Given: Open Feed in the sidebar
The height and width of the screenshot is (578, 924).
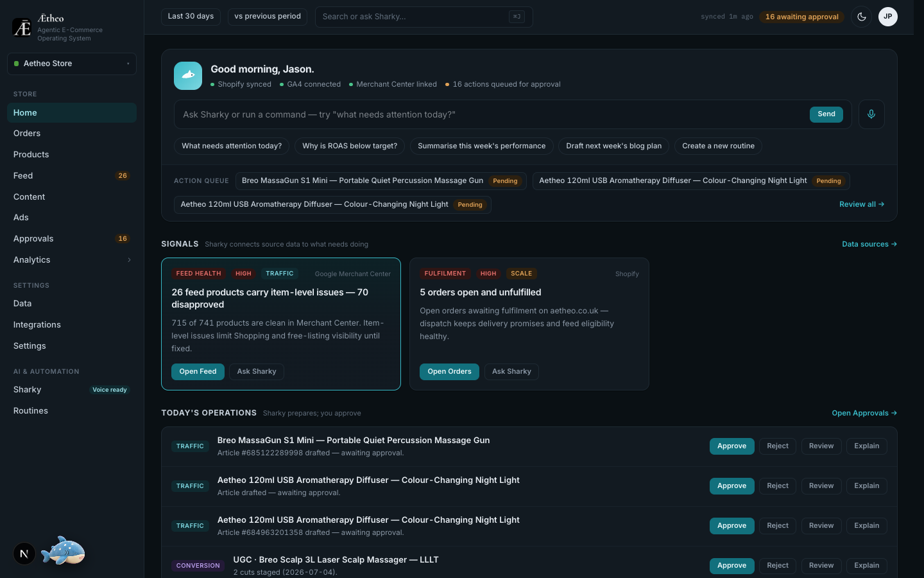Looking at the screenshot, I should (72, 176).
